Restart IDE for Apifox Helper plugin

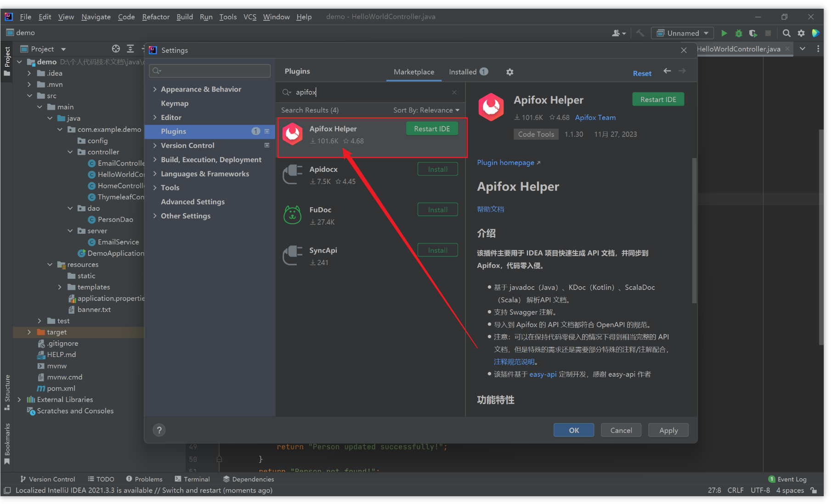click(x=431, y=129)
